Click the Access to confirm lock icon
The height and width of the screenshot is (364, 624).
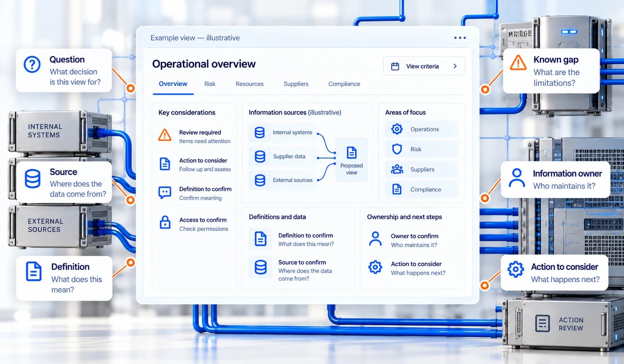coord(165,222)
